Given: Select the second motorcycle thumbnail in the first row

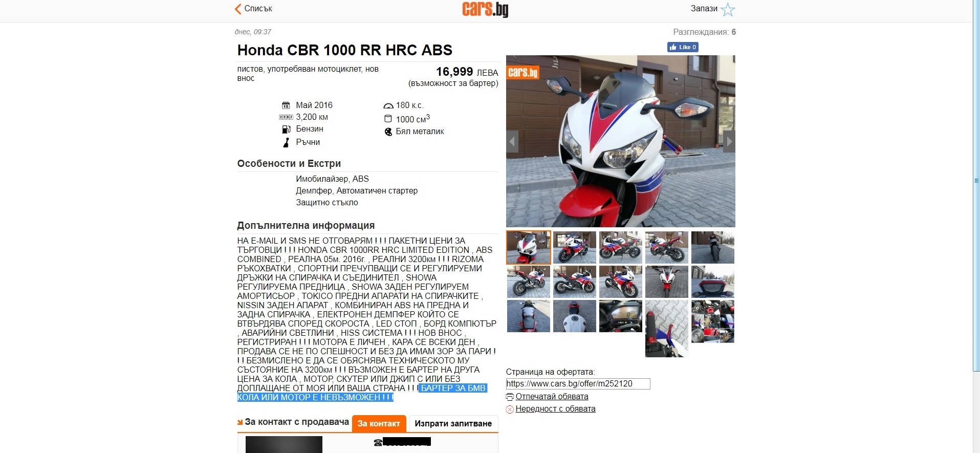Looking at the screenshot, I should click(x=574, y=247).
